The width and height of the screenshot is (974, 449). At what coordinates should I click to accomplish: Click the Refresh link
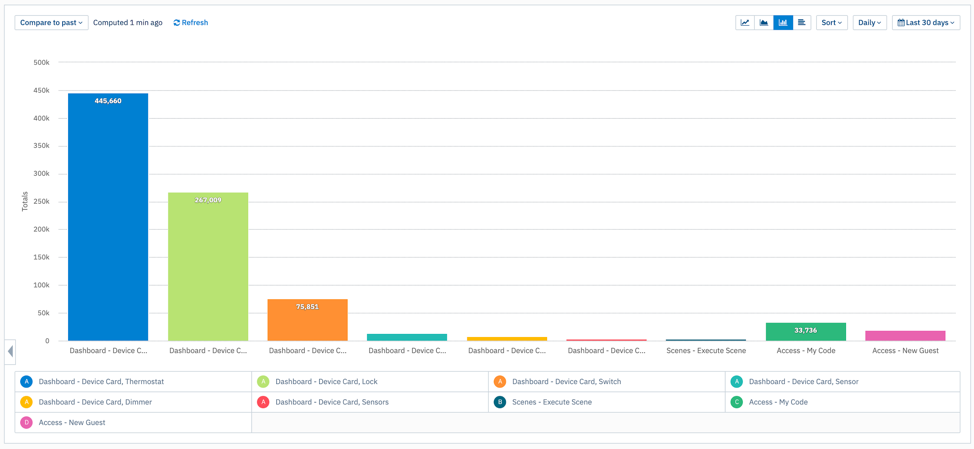point(191,22)
